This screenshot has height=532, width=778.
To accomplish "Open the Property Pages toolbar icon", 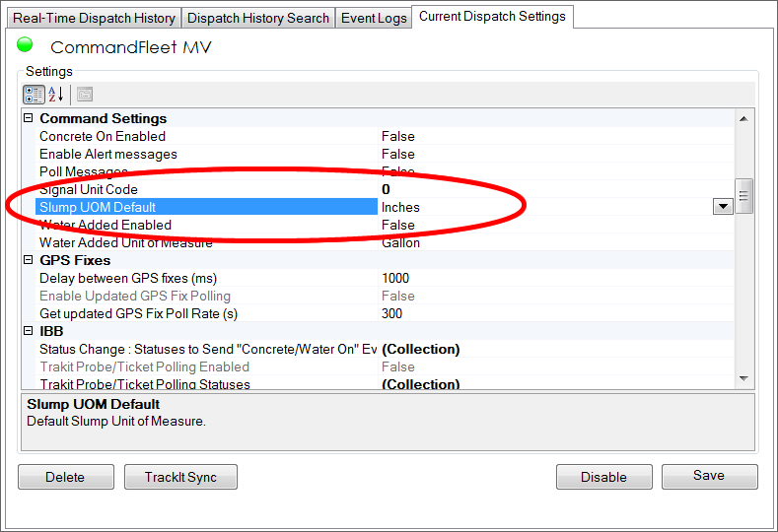I will click(85, 95).
